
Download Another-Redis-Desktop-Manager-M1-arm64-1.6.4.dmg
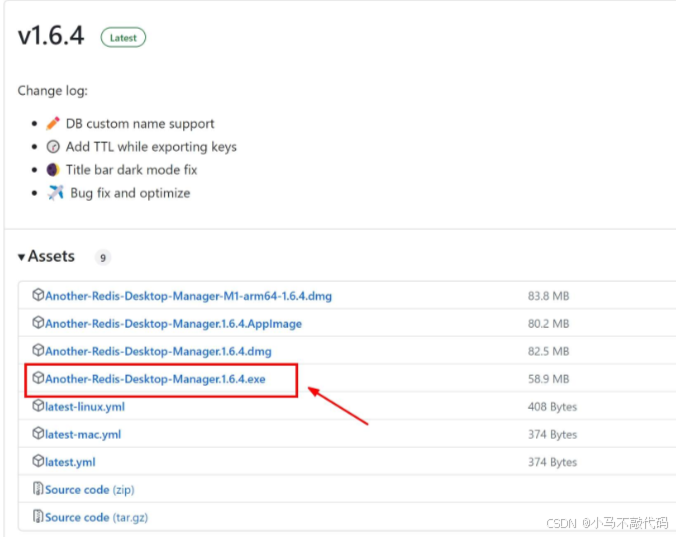[188, 296]
